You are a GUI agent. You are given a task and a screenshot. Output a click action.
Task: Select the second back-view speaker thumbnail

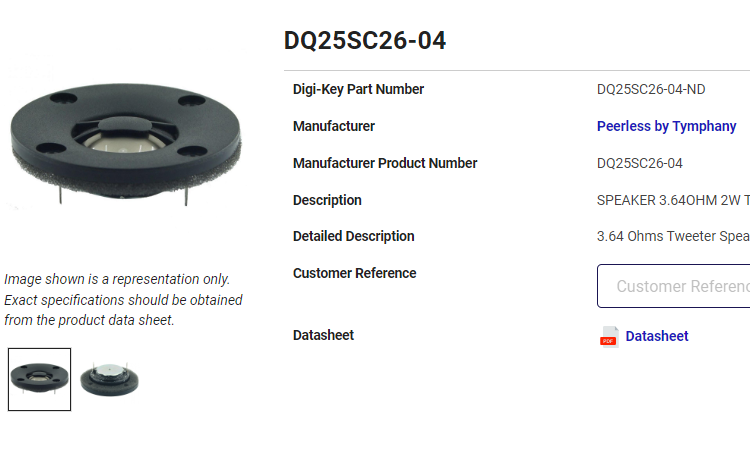click(x=110, y=380)
